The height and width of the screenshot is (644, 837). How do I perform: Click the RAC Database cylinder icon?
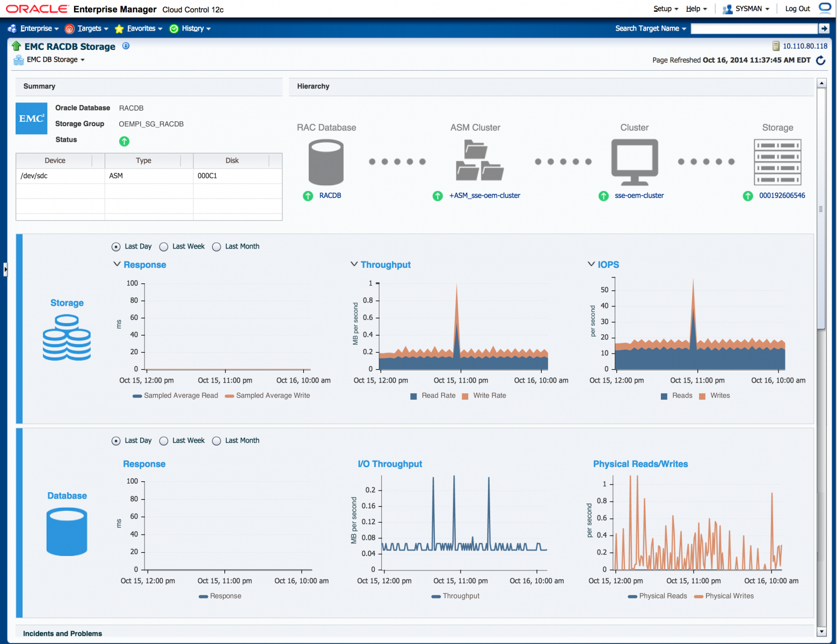326,162
